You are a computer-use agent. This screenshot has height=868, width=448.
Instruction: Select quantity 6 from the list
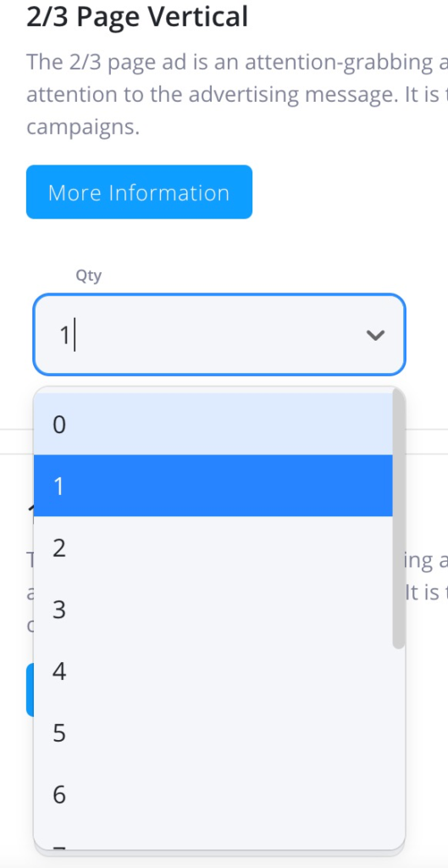[213, 795]
